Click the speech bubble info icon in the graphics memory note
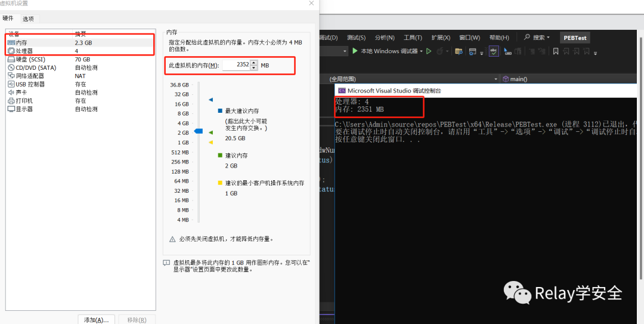 (x=166, y=263)
